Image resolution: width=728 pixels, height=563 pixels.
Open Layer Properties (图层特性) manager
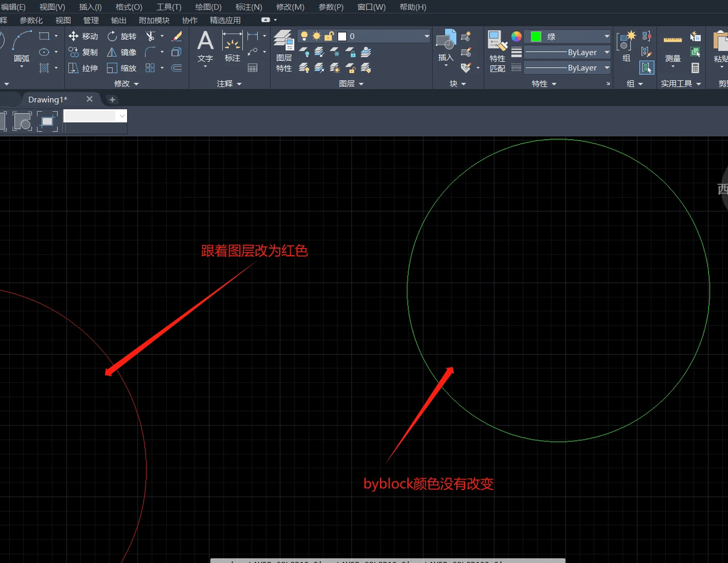pos(283,51)
